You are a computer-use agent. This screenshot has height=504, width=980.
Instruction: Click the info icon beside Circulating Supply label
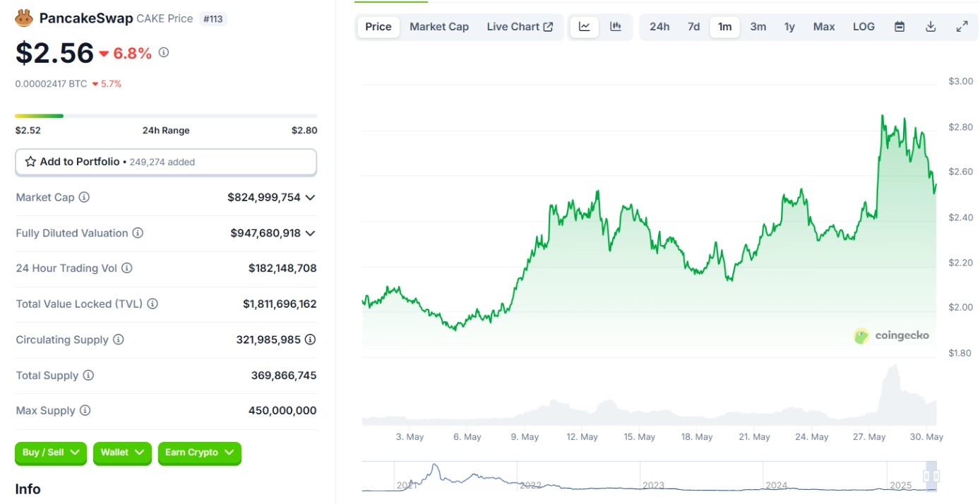(x=119, y=340)
